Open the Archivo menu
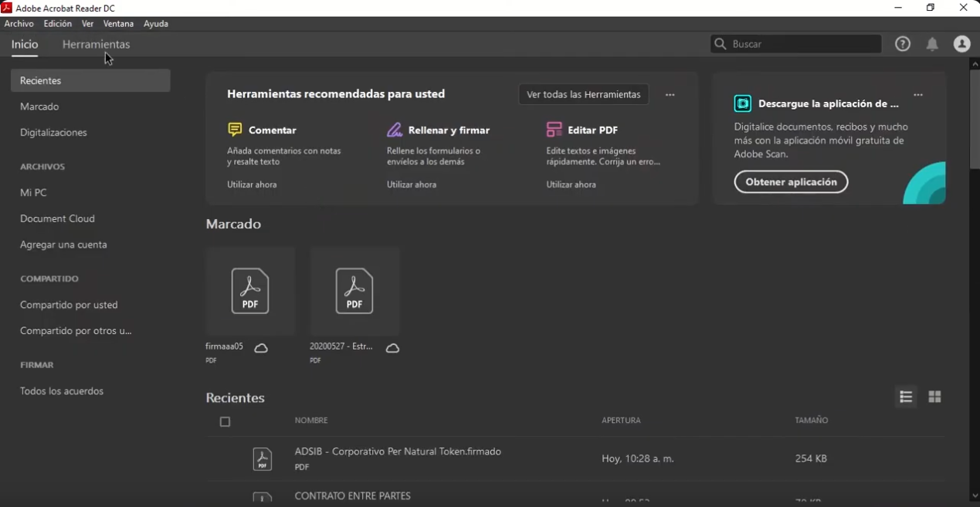Image resolution: width=980 pixels, height=507 pixels. [19, 24]
